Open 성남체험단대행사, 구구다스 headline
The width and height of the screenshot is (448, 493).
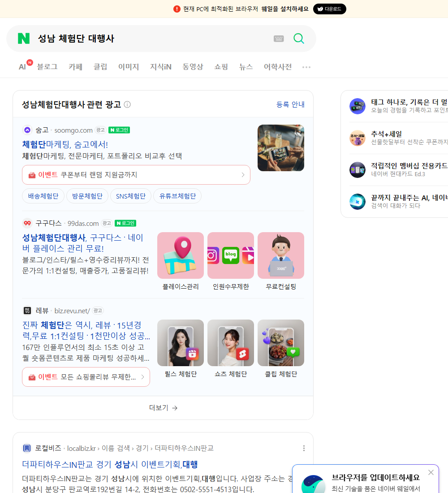pos(83,243)
